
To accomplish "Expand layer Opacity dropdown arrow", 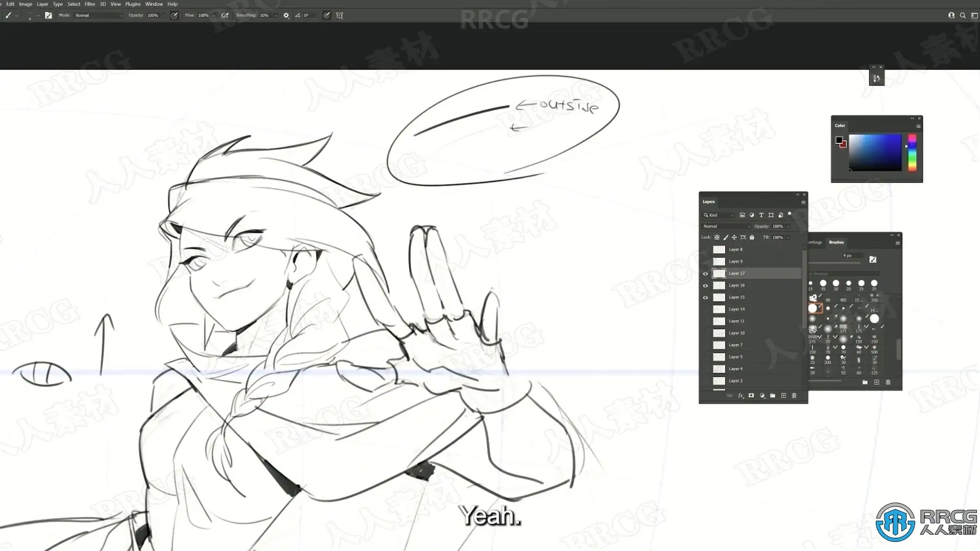I will point(788,227).
